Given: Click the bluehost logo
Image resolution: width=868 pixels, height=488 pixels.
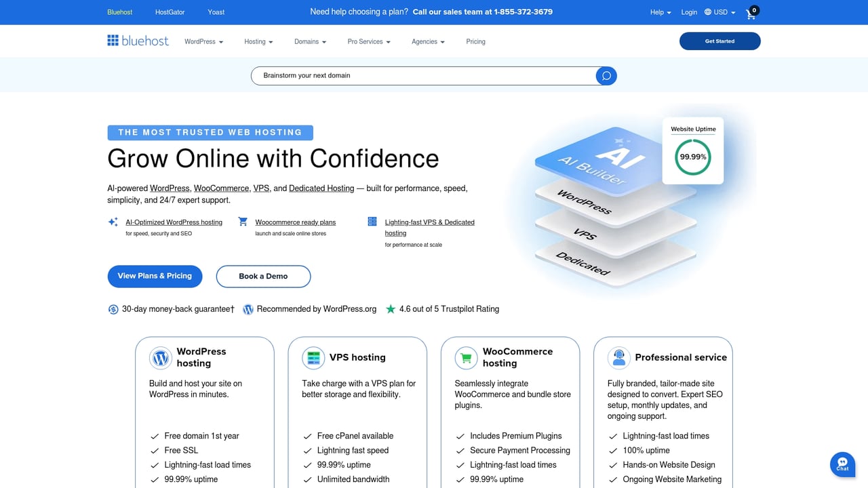Looking at the screenshot, I should [x=138, y=41].
